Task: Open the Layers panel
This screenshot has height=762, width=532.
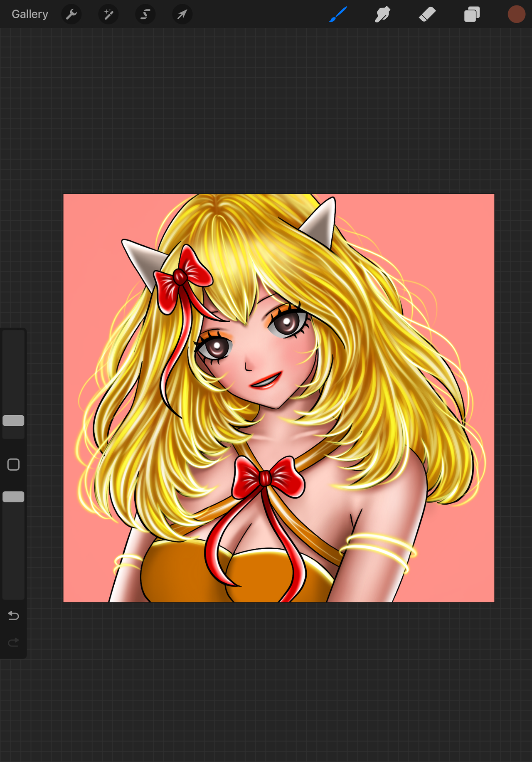Action: click(472, 15)
